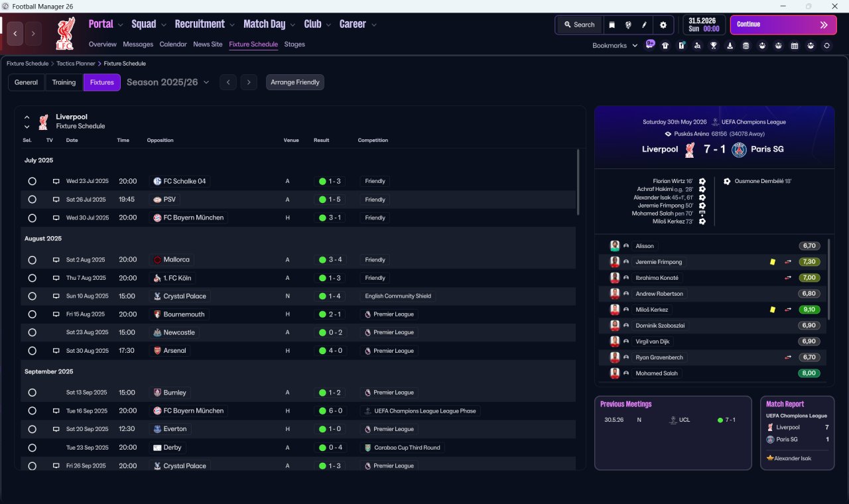Screen dimensions: 849x504
Task: Open Tactics Planner breadcrumb link
Action: [76, 64]
